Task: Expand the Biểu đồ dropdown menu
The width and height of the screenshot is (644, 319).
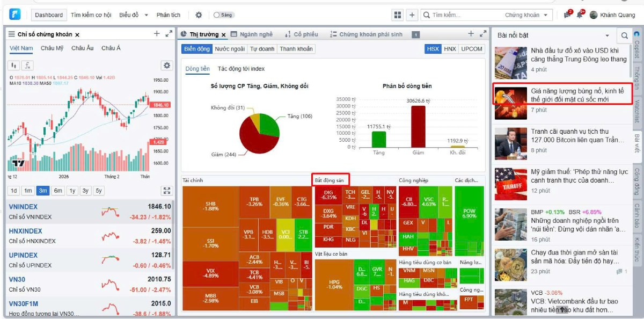Action: pyautogui.click(x=134, y=15)
